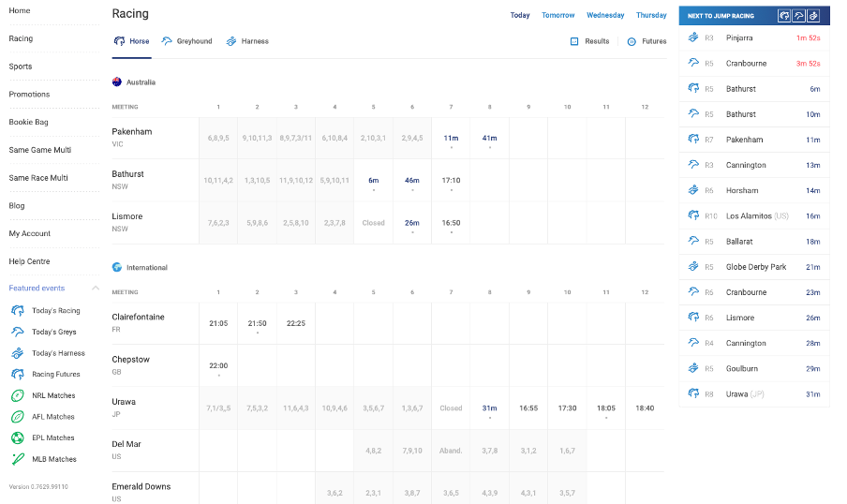
Task: Click the NRL Matches rugby ball icon
Action: click(x=18, y=395)
